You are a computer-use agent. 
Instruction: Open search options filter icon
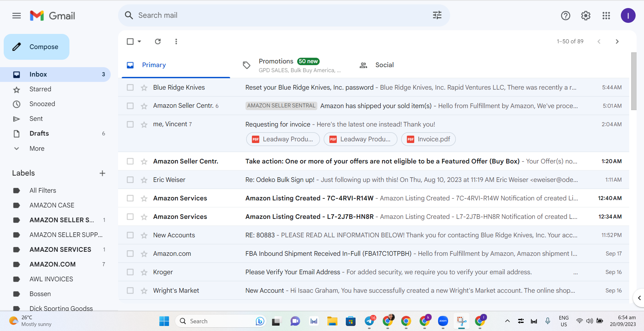click(437, 15)
